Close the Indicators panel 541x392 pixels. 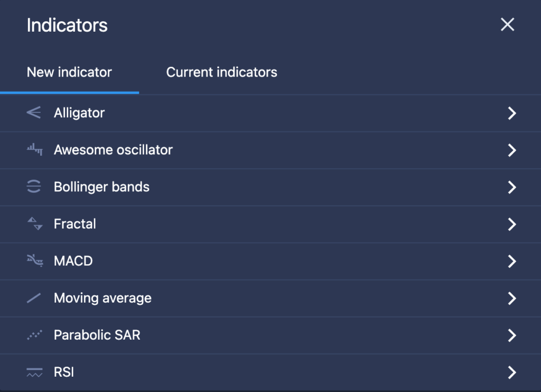[x=508, y=24]
